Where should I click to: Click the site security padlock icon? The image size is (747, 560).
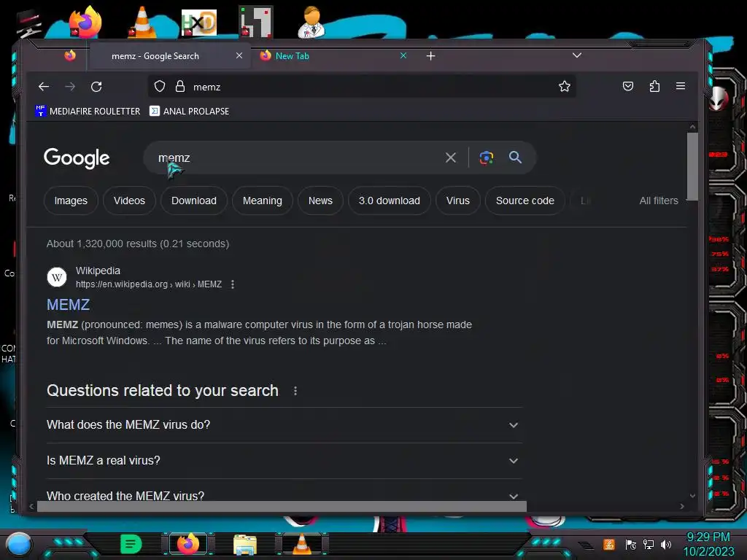click(180, 86)
